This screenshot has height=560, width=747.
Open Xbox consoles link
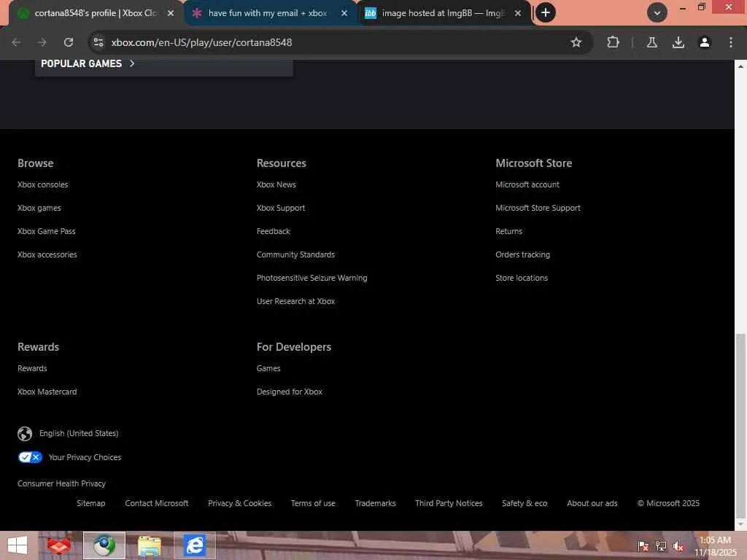pos(43,184)
